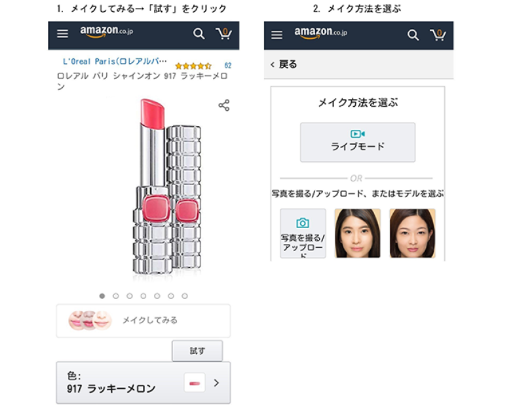Open the cart icon on the makeup method screen
Viewport: 532px width, 413px height.
[x=438, y=33]
